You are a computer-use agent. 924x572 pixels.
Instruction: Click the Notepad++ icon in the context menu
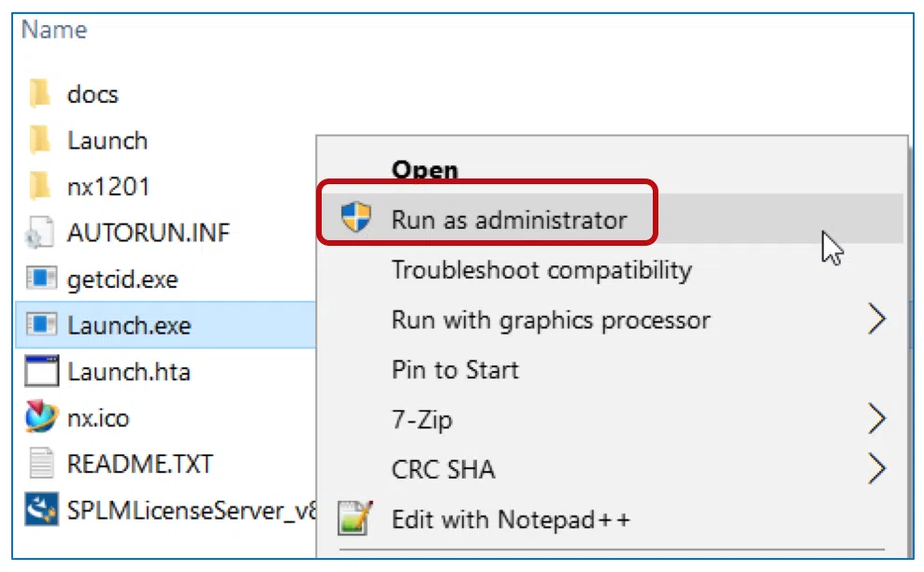click(x=355, y=519)
